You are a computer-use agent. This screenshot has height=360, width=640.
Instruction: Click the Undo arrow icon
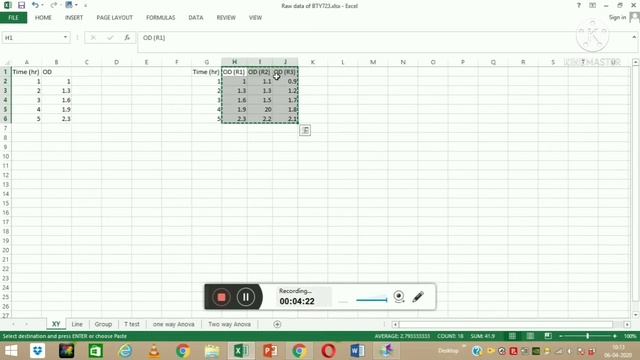[35, 5]
